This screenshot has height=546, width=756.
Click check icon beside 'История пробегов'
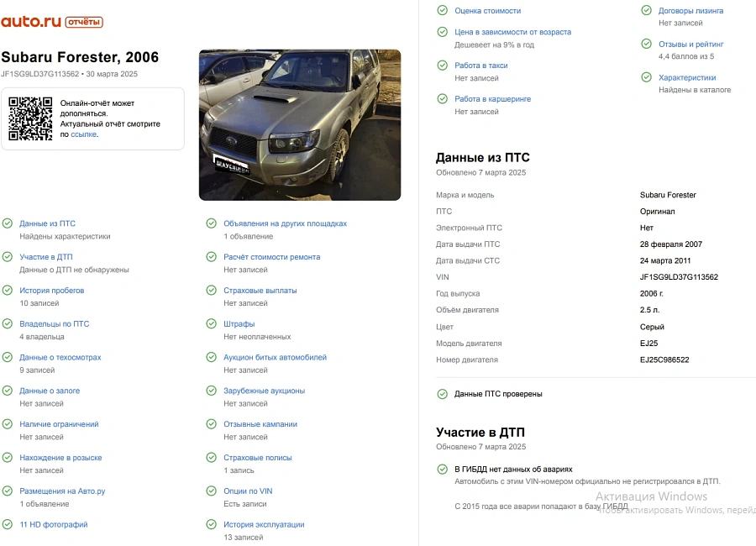[x=8, y=291]
